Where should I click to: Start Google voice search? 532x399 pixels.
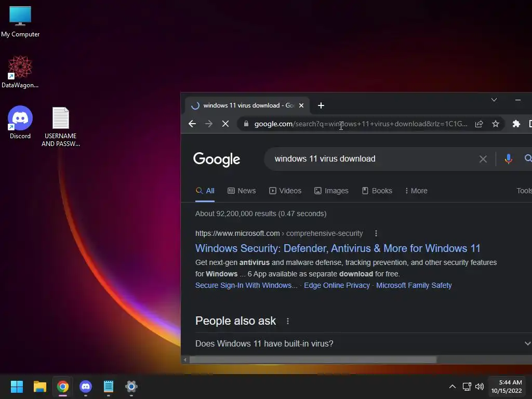tap(508, 159)
